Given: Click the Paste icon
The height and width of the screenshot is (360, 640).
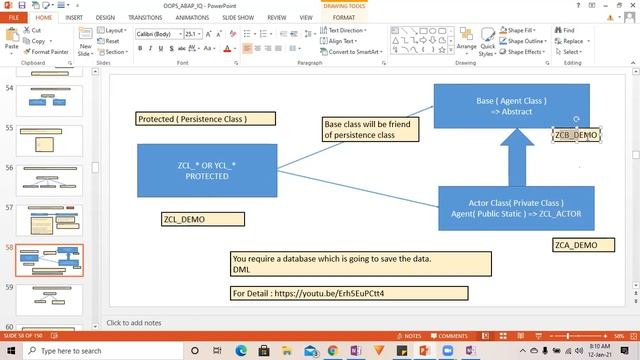Looking at the screenshot, I should [x=12, y=35].
